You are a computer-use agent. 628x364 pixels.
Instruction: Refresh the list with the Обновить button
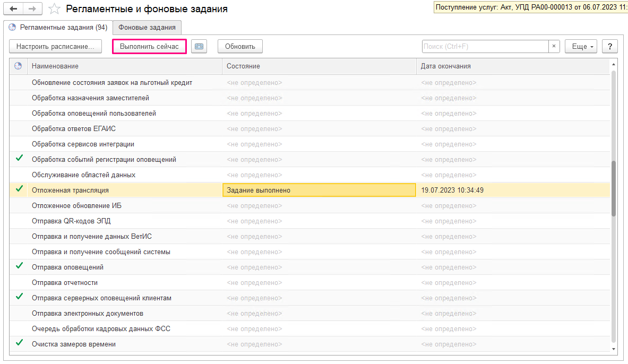[x=239, y=46]
